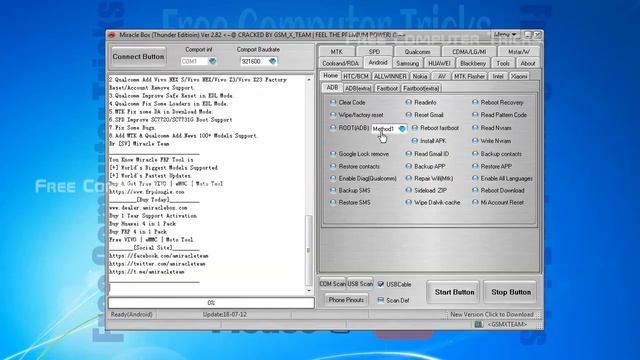Select Enable Diag(Qualcomm) option
This screenshot has width=640, height=360.
tap(363, 178)
